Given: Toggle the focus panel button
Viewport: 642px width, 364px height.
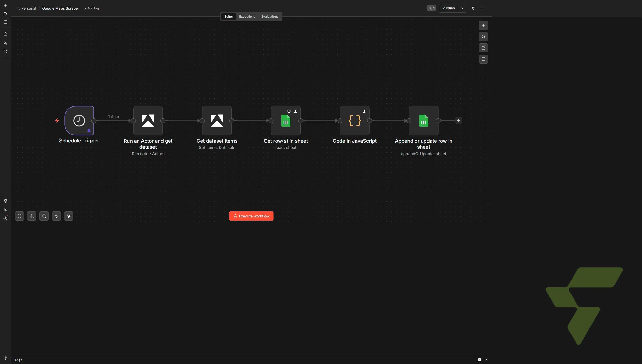Looking at the screenshot, I should click(483, 59).
